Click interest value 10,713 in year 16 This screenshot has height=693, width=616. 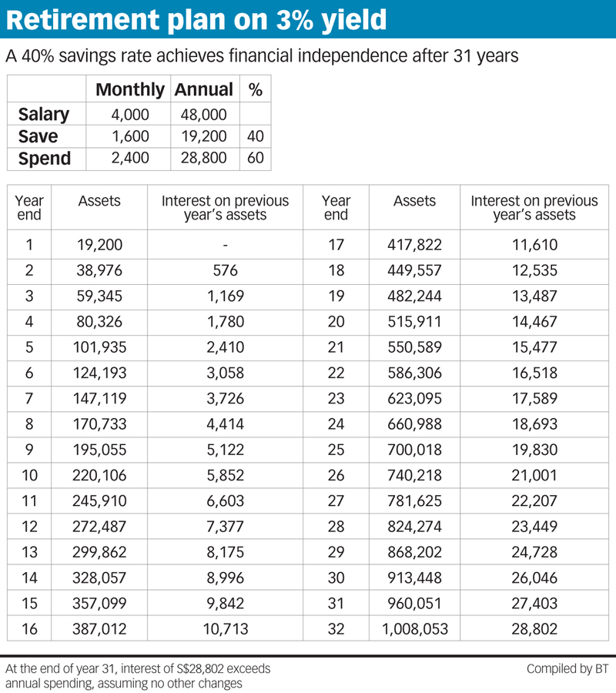[226, 629]
